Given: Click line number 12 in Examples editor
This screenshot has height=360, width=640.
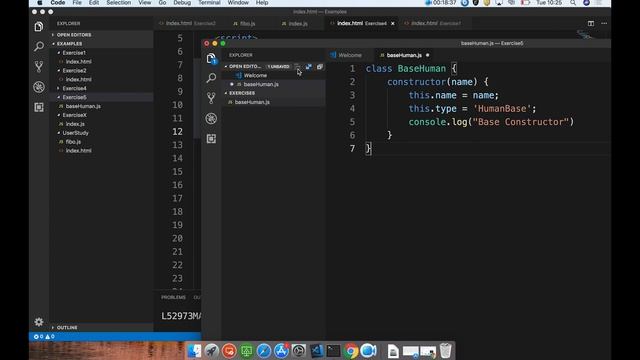Looking at the screenshot, I should point(177,131).
